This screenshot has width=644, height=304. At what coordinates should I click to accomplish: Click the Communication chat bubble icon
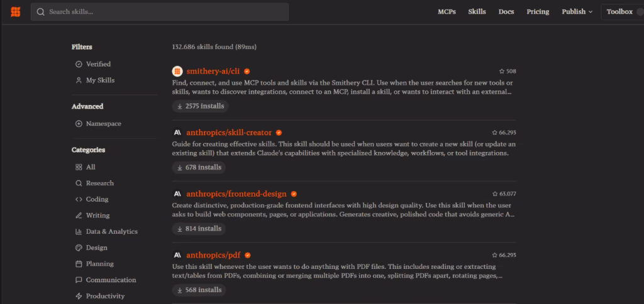click(79, 280)
